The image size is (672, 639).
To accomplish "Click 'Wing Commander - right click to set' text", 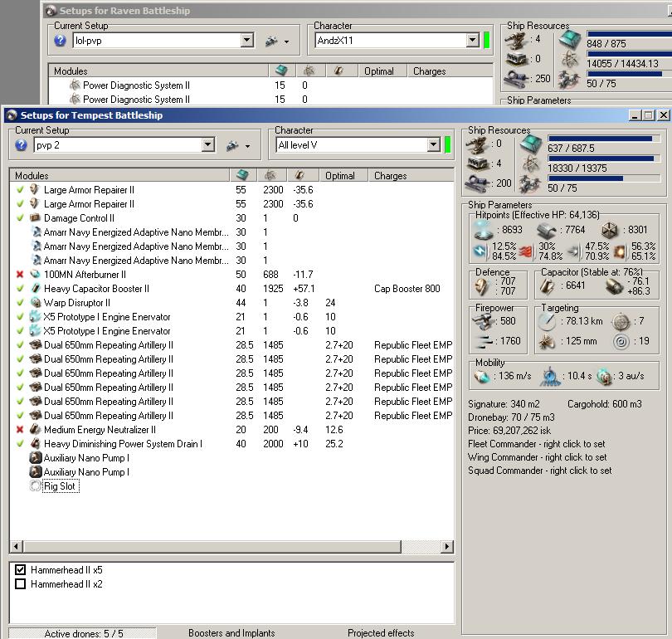I will tap(537, 457).
